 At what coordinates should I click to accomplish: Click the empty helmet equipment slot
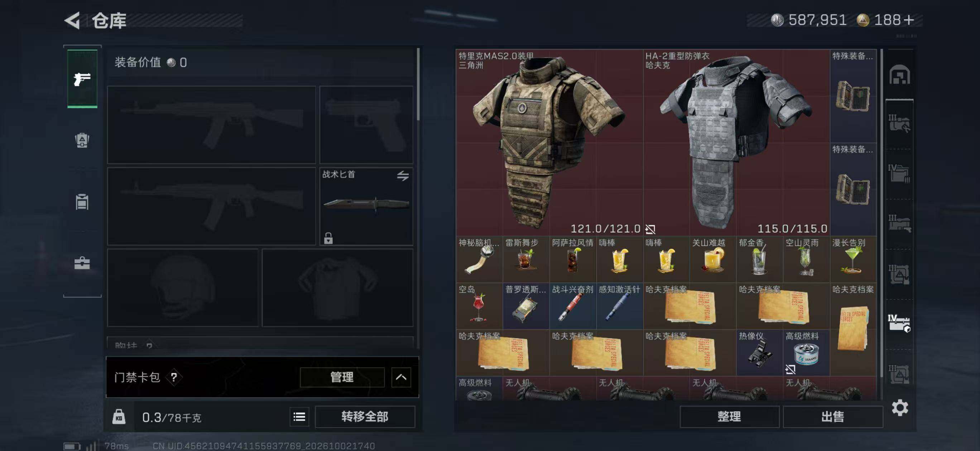[183, 288]
